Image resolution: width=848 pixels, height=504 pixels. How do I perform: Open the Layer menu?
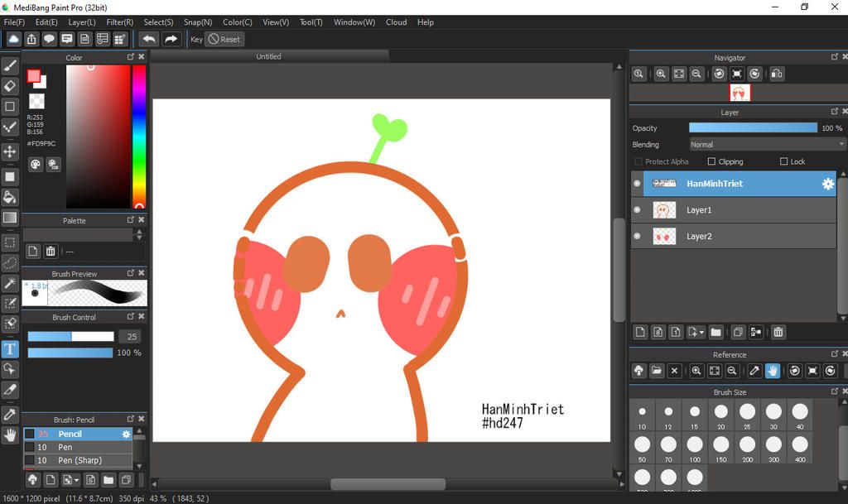coord(82,22)
